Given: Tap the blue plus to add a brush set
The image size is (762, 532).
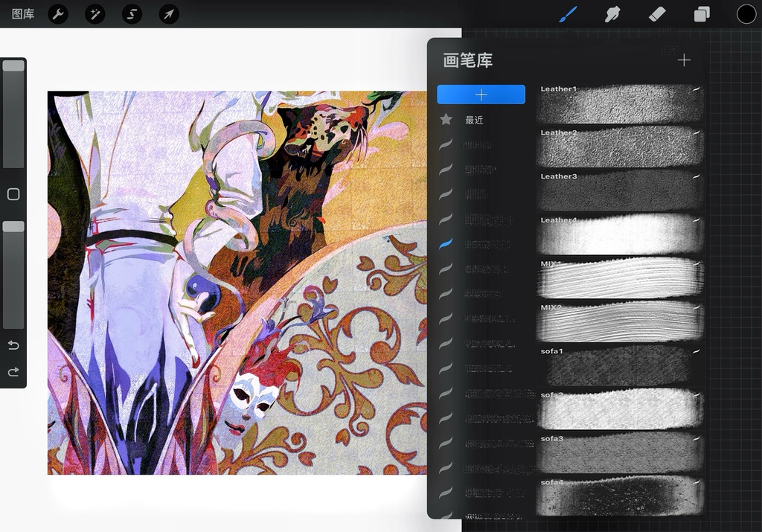Looking at the screenshot, I should tap(481, 94).
